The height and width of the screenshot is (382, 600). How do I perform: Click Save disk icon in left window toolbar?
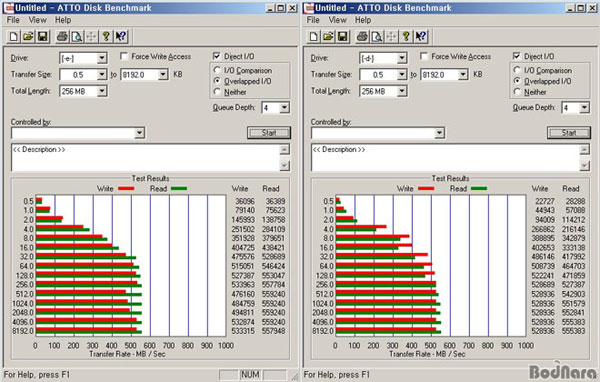[42, 36]
